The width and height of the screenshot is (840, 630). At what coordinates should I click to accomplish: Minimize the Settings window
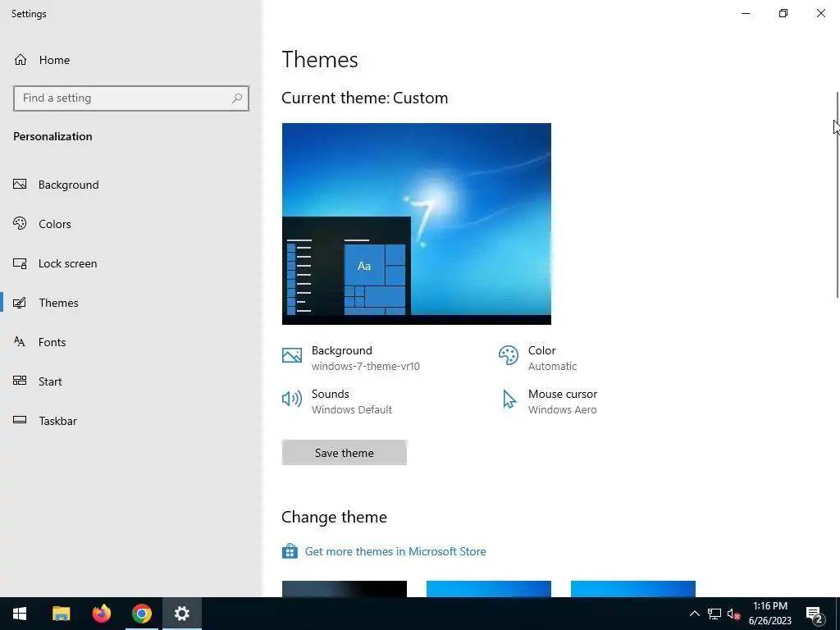[745, 13]
